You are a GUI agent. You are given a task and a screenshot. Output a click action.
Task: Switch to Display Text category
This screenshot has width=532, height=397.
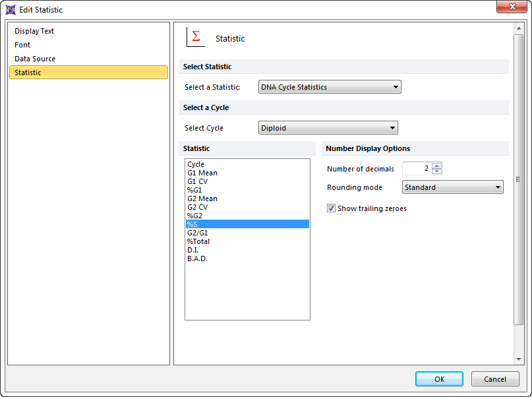pos(34,31)
